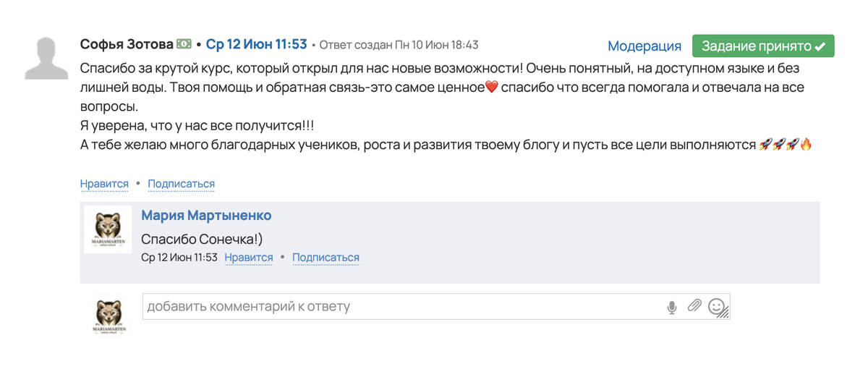Click Мария Мартыненко's avatar in the reply
Viewport: 868px width, 372px height.
tap(108, 229)
